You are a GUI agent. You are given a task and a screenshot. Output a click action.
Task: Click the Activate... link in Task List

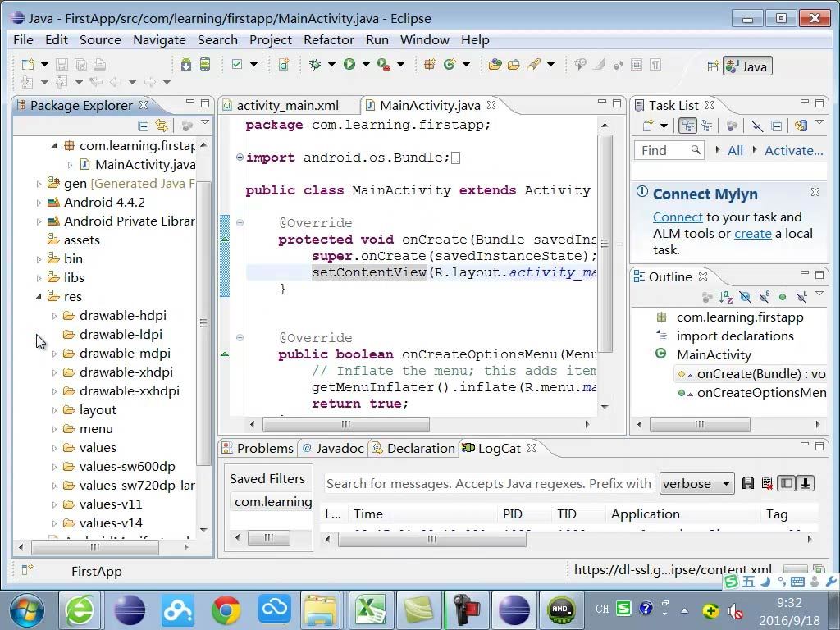[x=793, y=151]
